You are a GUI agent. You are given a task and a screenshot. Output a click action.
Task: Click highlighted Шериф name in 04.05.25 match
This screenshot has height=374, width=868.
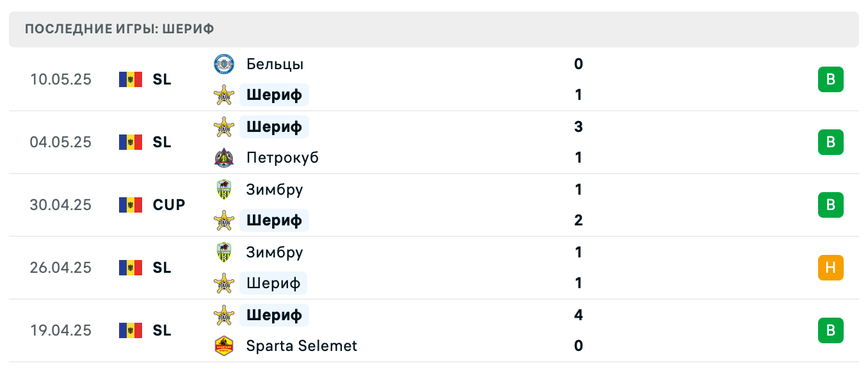[274, 127]
